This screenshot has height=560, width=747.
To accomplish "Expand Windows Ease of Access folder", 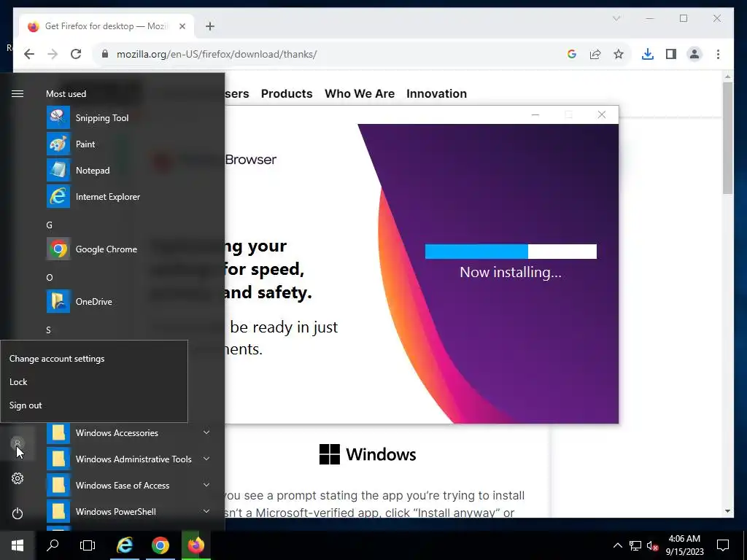I will (x=128, y=485).
